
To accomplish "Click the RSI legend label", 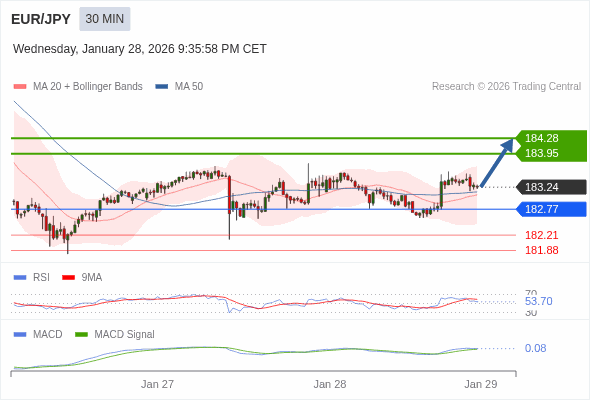I will (x=41, y=278).
